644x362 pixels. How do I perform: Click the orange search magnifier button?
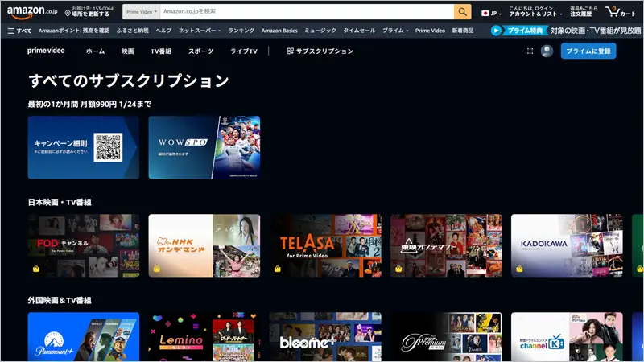[x=463, y=12]
